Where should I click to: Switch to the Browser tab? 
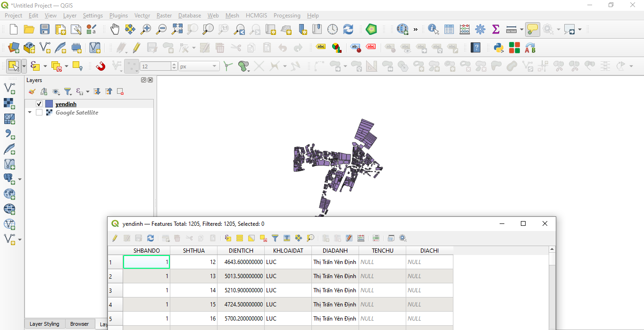[79, 324]
